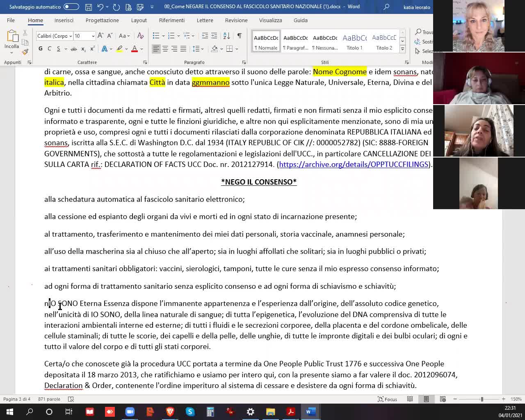
Task: Click the Focus mode button
Action: [x=387, y=399]
